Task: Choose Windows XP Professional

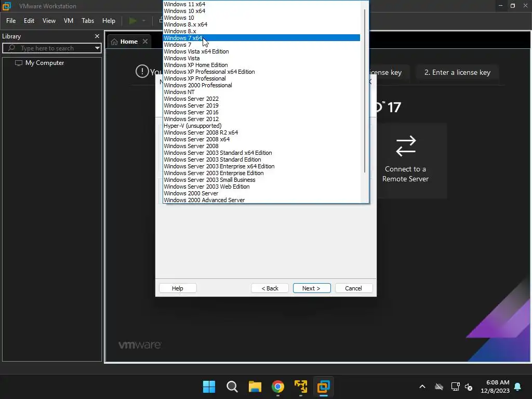Action: coord(261,78)
